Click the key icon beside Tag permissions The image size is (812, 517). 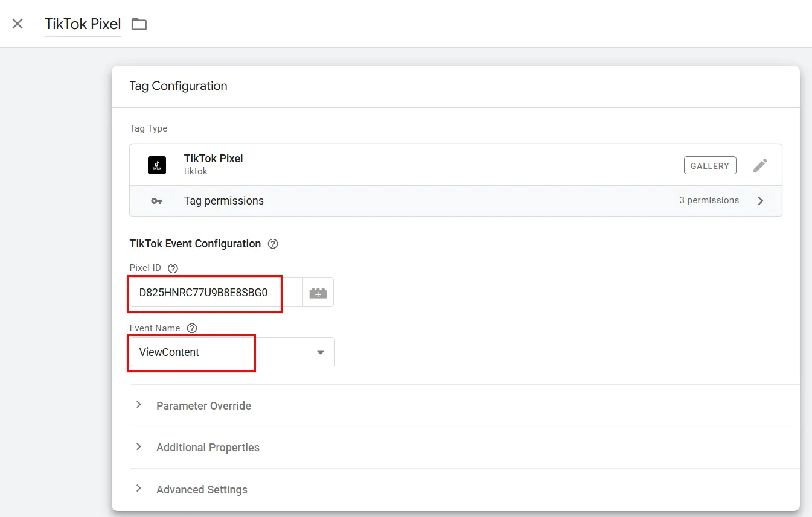point(157,201)
